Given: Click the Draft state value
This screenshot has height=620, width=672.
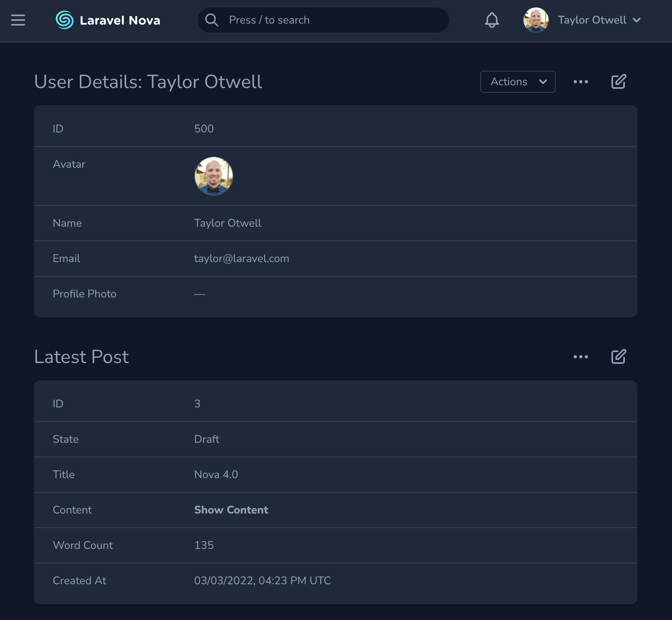Looking at the screenshot, I should (207, 439).
